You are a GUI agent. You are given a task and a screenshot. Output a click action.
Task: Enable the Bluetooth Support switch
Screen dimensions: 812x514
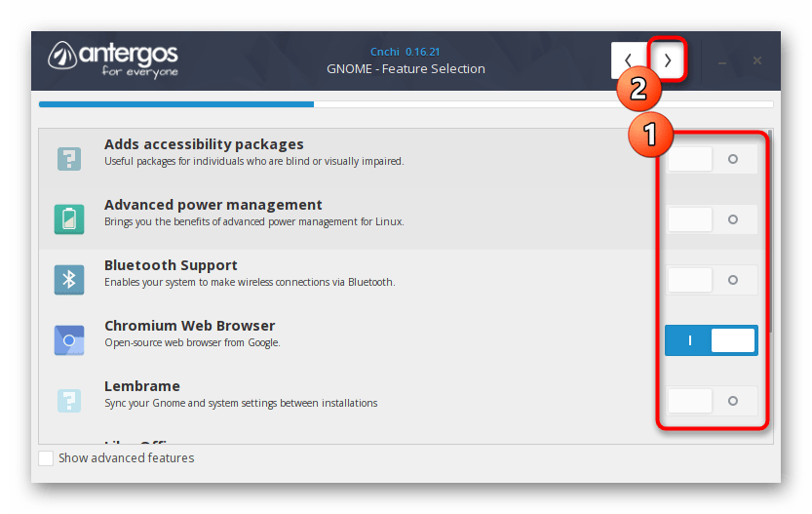[712, 280]
